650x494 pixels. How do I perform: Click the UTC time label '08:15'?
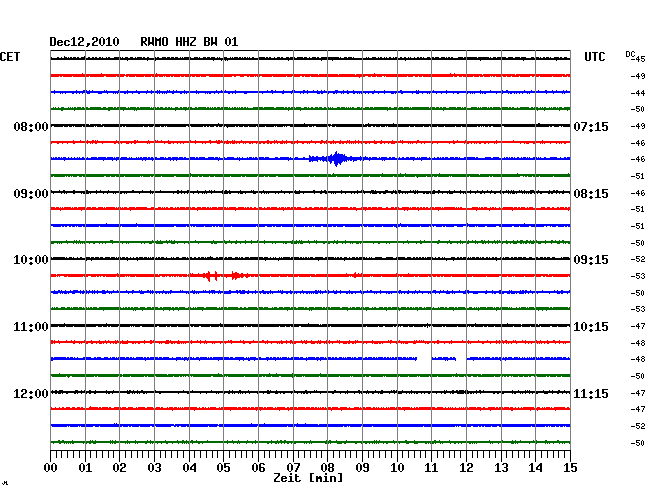coord(591,194)
